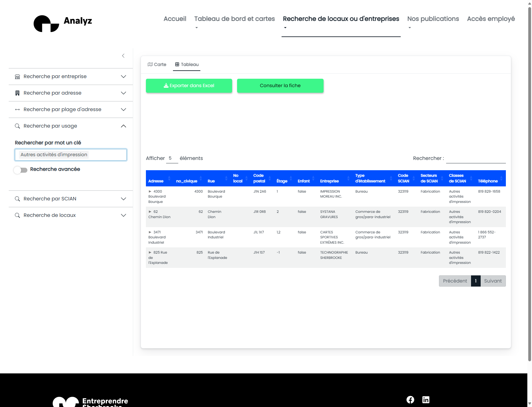The width and height of the screenshot is (532, 407).
Task: Expand the 62 Chemin Dion row
Action: [x=150, y=212]
